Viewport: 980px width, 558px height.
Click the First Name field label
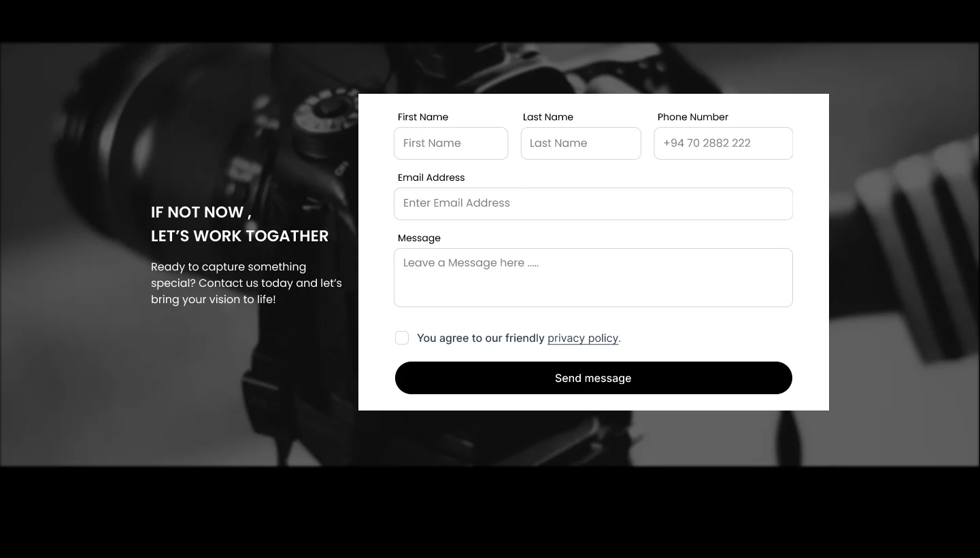click(423, 117)
